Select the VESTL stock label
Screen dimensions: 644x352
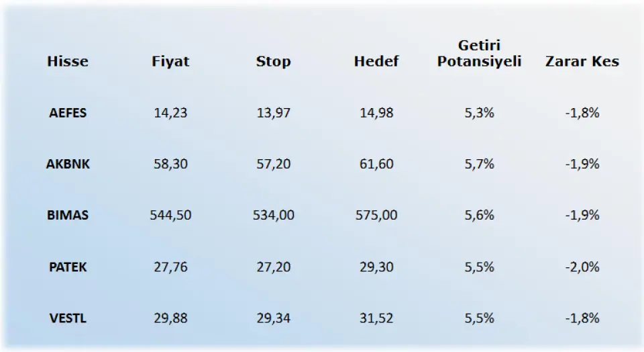pos(68,318)
